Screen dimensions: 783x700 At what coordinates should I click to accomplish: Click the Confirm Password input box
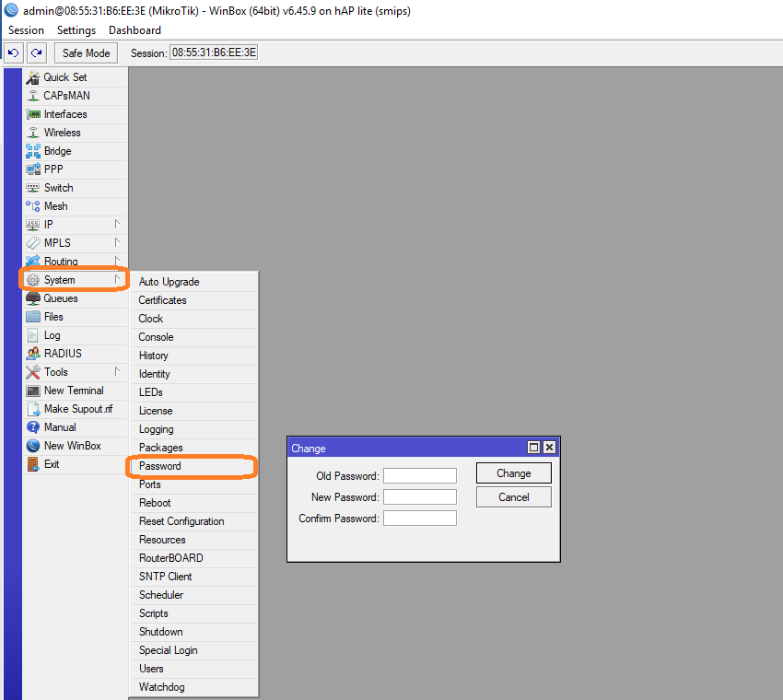click(419, 519)
